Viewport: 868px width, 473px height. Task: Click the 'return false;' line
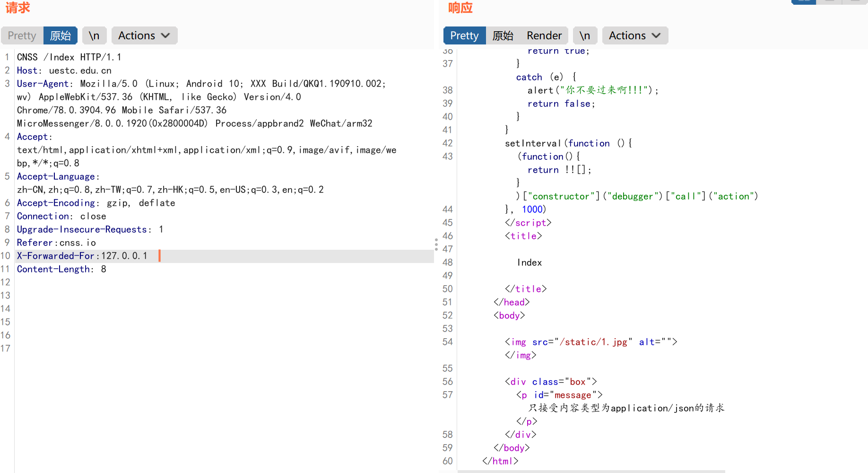tap(561, 104)
